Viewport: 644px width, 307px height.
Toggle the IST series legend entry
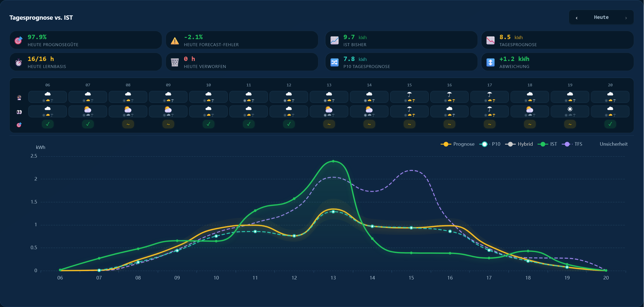pyautogui.click(x=547, y=144)
